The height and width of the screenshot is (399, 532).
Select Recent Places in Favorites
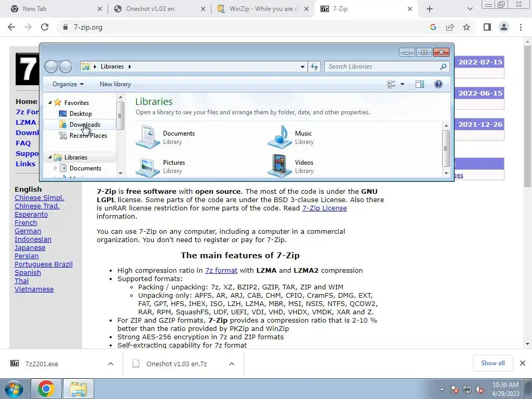[x=88, y=136]
